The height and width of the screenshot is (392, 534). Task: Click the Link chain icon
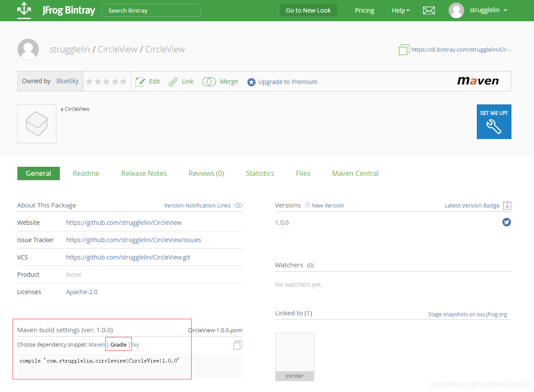coord(173,81)
